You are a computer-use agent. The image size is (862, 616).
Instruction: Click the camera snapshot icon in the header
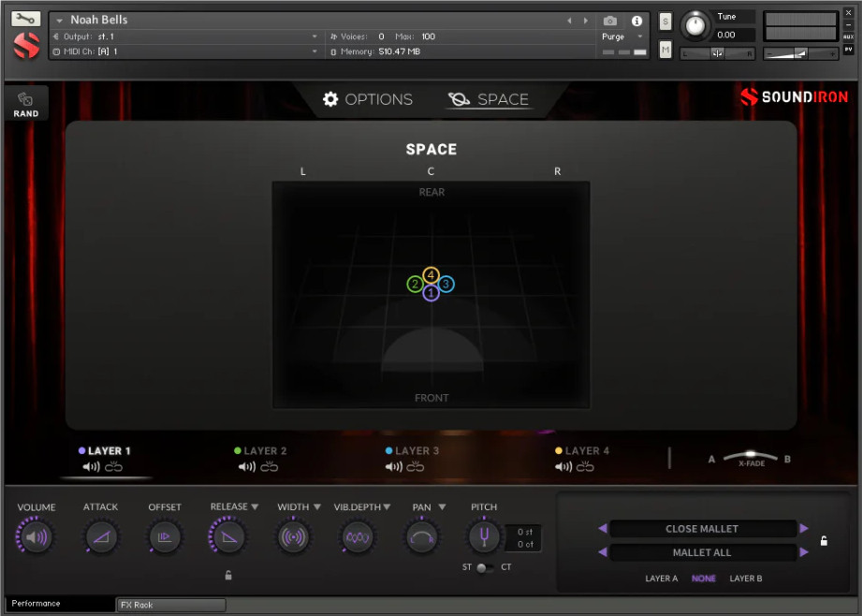point(610,21)
